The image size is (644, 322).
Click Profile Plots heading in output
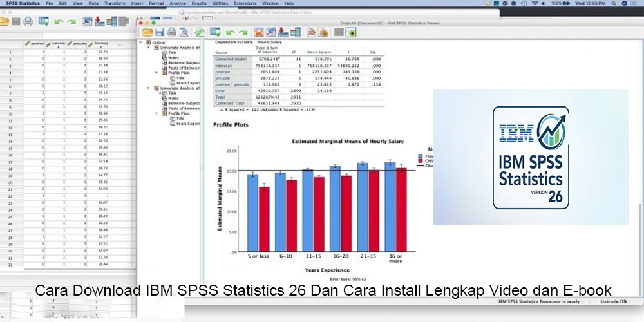(x=231, y=125)
